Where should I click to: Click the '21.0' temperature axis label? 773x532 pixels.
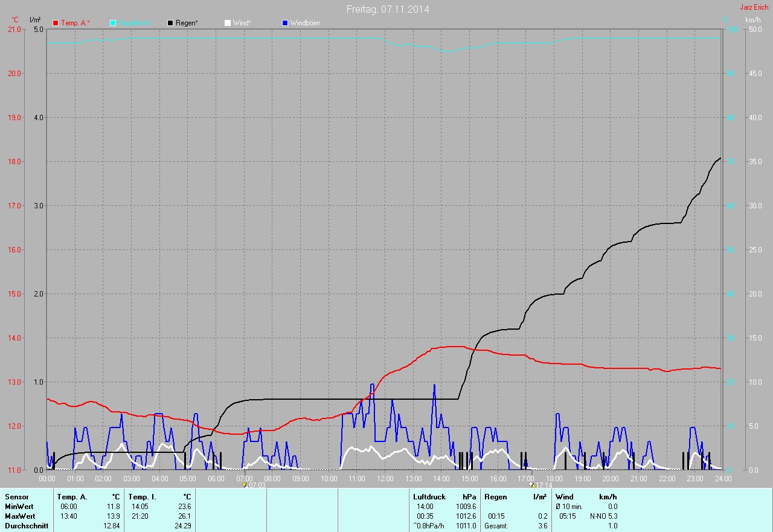point(14,30)
